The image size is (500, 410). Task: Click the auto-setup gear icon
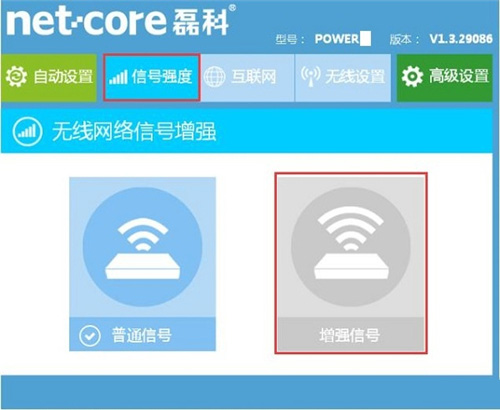click(16, 77)
